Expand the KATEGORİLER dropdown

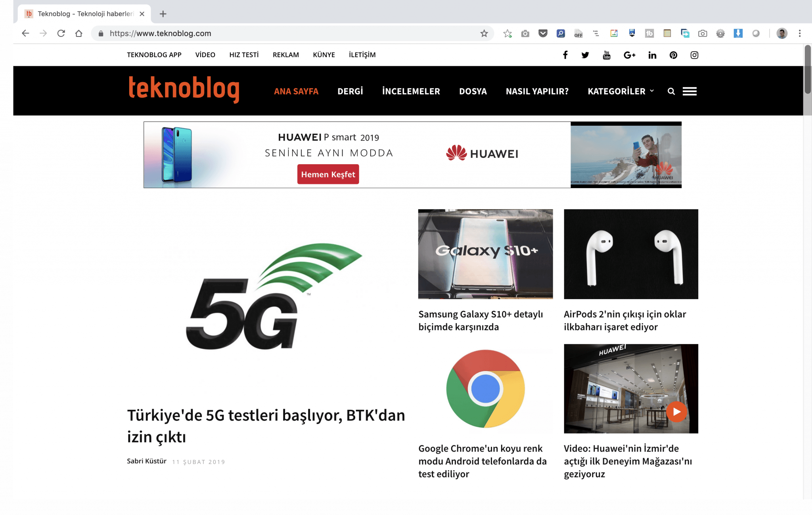[620, 91]
